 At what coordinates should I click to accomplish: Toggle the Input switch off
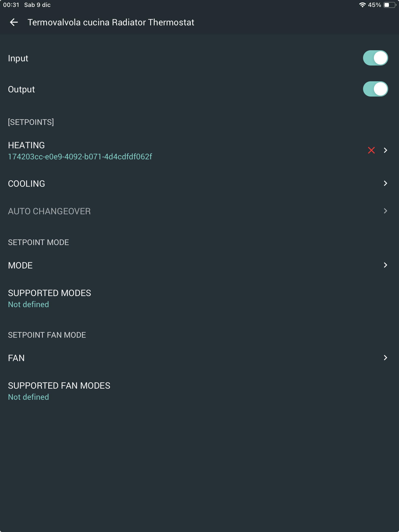click(x=375, y=58)
